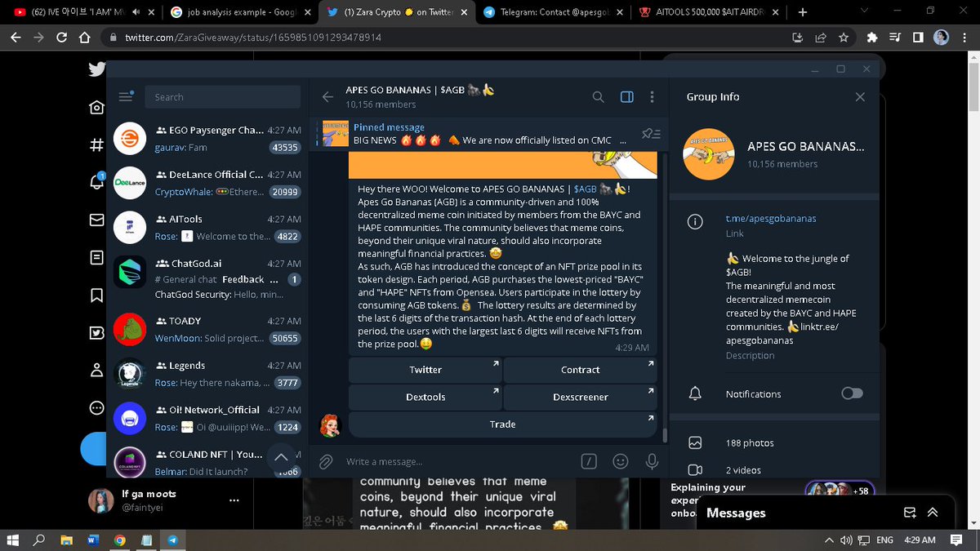The image size is (980, 551).
Task: Open Twitter Messages envelope icon
Action: click(x=96, y=220)
